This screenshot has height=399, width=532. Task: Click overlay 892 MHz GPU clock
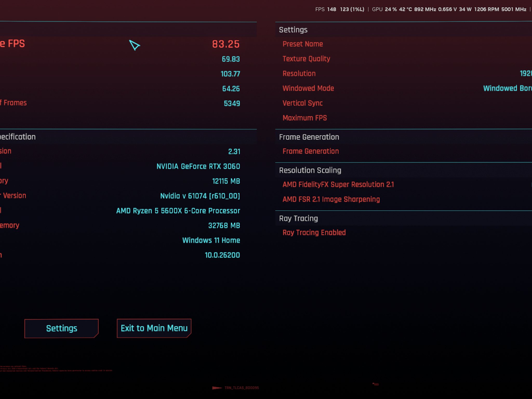(425, 9)
